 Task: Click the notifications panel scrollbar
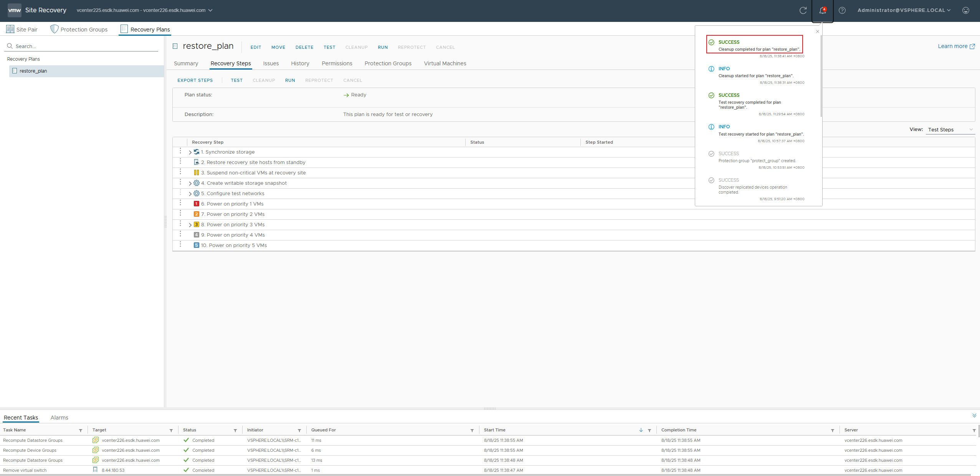click(821, 77)
